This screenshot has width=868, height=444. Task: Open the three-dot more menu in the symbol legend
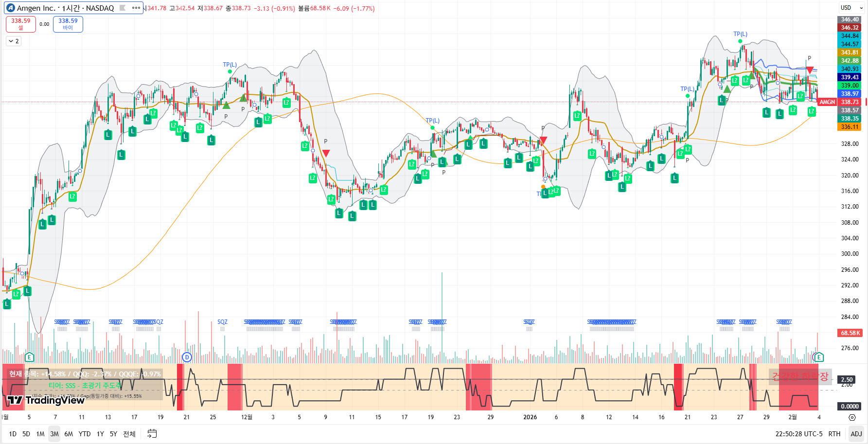pos(136,8)
